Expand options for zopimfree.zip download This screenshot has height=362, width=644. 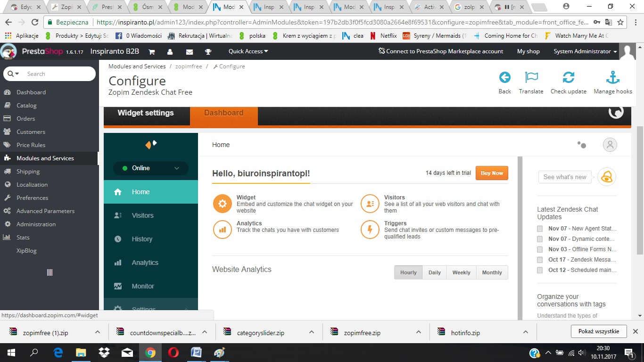[419, 332]
